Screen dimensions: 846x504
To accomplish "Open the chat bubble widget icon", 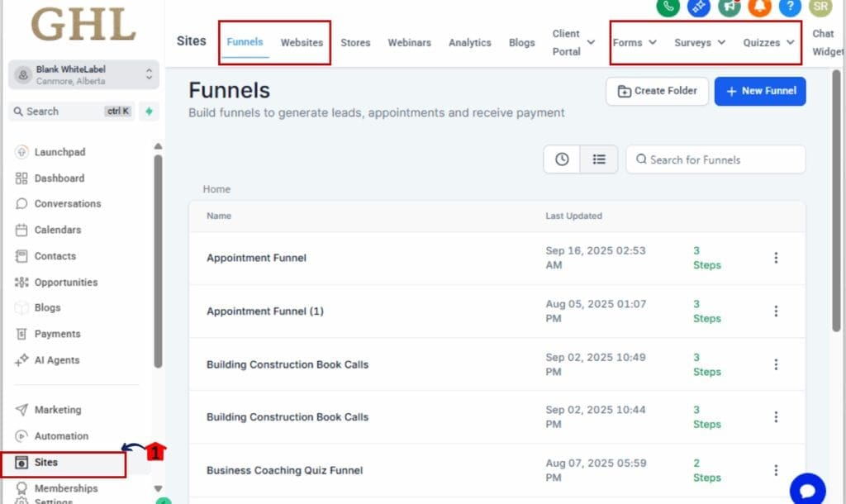I will [x=807, y=488].
